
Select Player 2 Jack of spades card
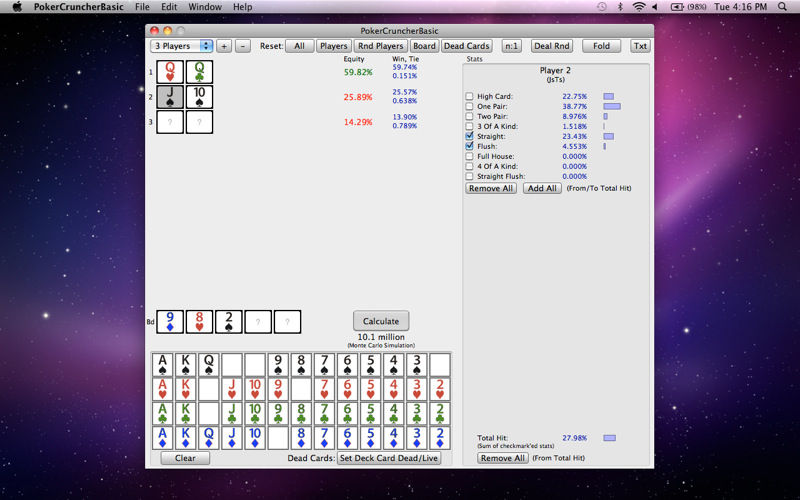(170, 97)
